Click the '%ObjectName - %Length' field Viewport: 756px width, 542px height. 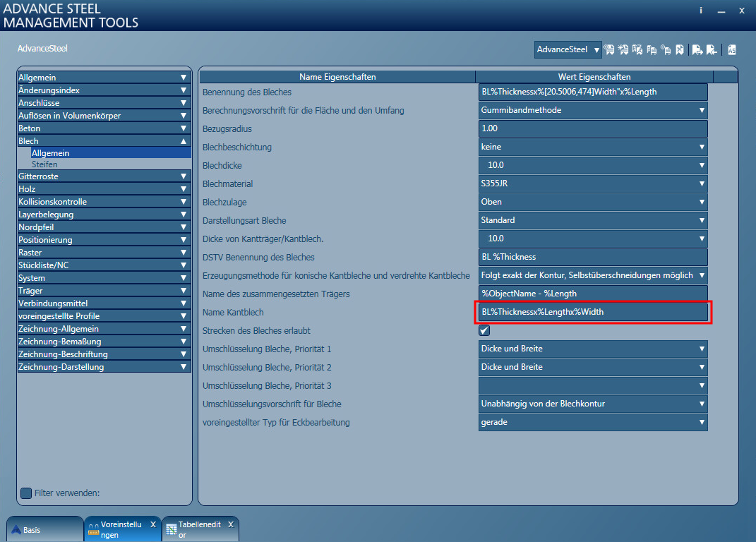593,294
